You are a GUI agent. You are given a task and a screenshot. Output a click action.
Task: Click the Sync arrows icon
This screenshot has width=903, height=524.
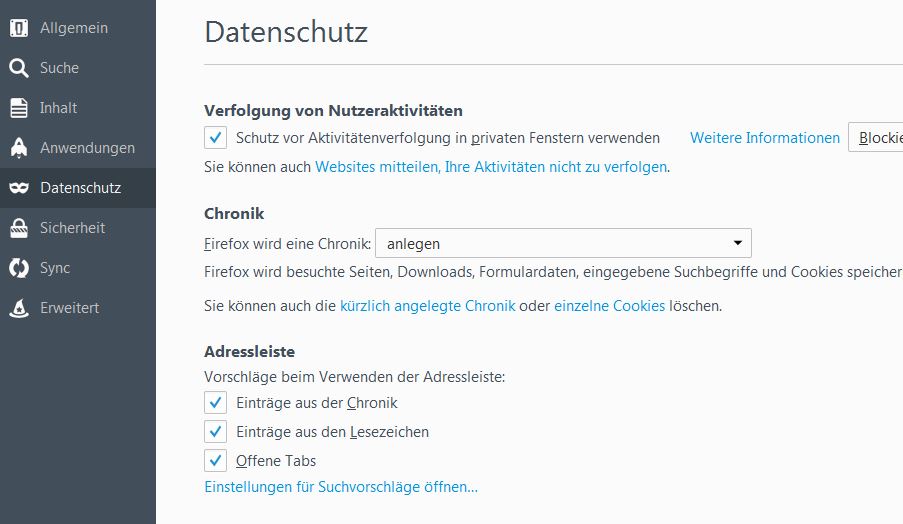click(x=19, y=268)
